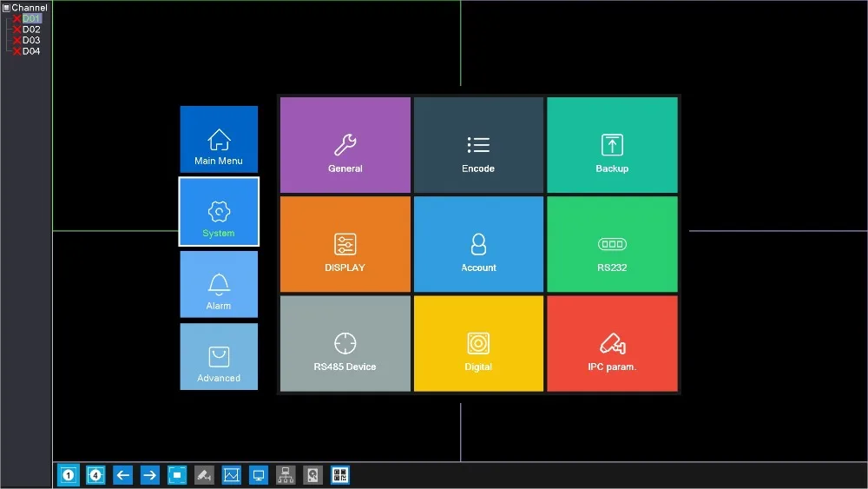Open the Digital channel tile
868x489 pixels.
(478, 343)
